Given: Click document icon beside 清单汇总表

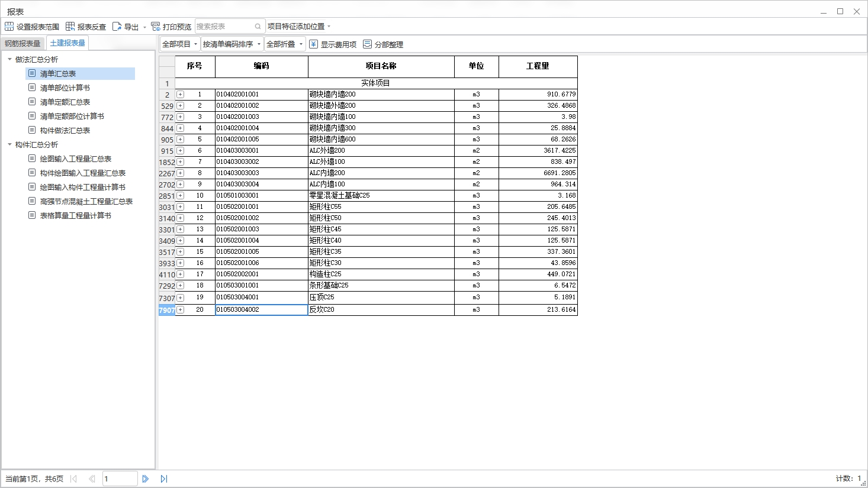Looking at the screenshot, I should coord(32,73).
